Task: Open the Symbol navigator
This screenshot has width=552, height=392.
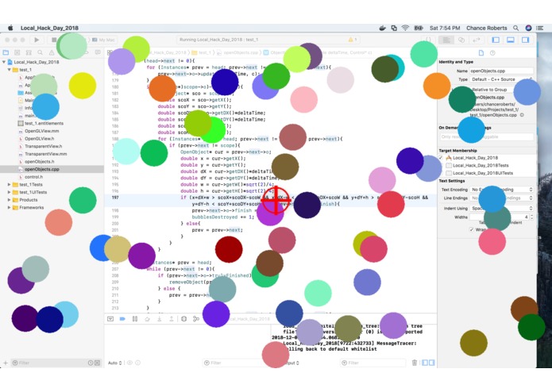Action: (x=29, y=52)
